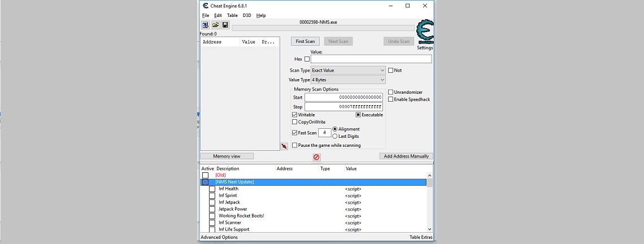Viewport: 644px width, 244px height.
Task: Check the CopyOnWrite checkbox
Action: [x=294, y=122]
